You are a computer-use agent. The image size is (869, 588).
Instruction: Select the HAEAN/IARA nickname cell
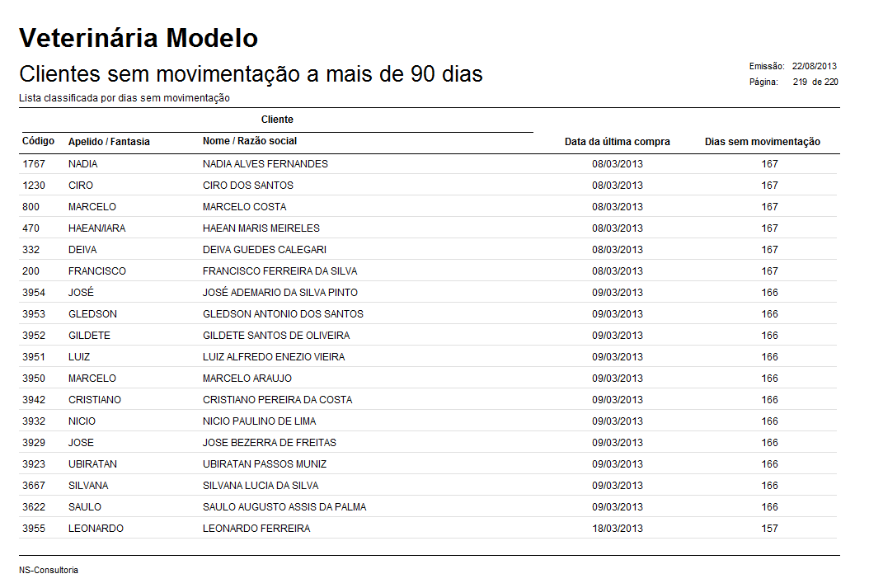96,228
